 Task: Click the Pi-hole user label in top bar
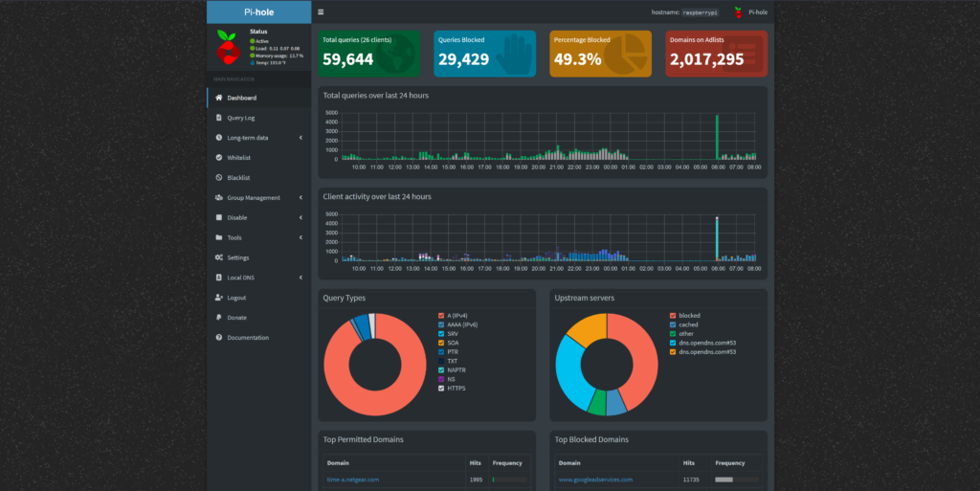pos(758,11)
